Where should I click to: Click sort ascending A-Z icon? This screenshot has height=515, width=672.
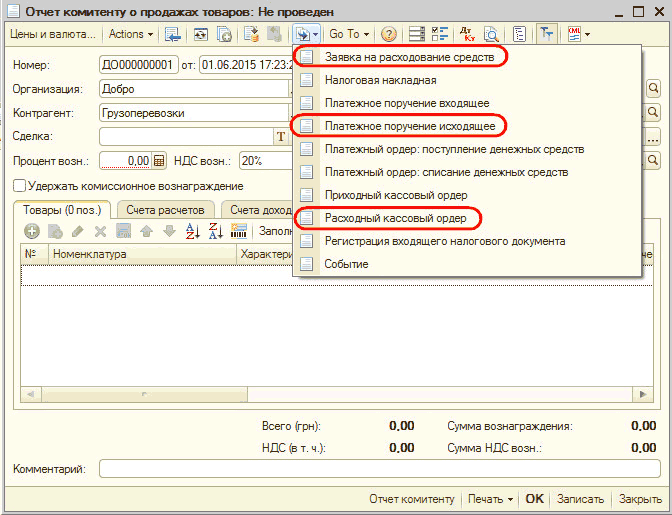(x=194, y=231)
